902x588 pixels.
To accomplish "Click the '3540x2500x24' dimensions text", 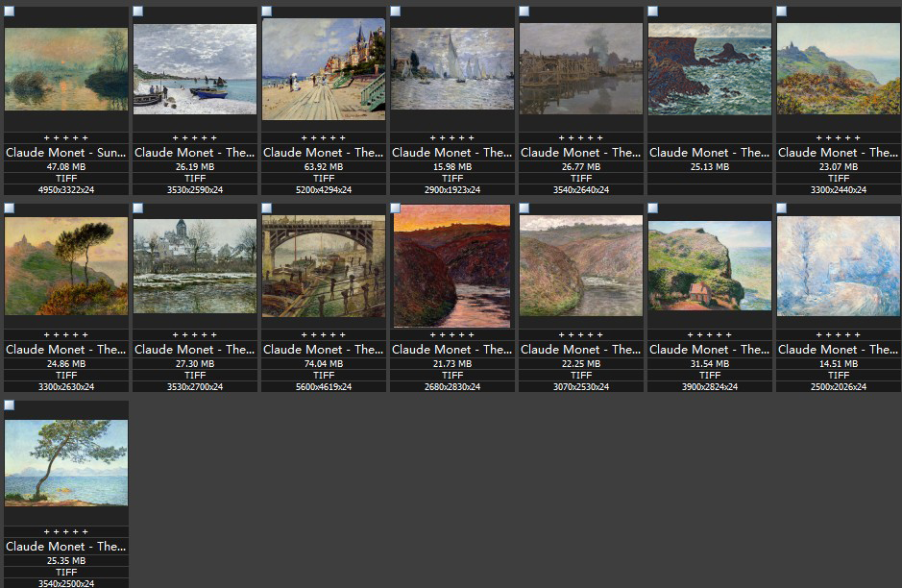I will (66, 583).
